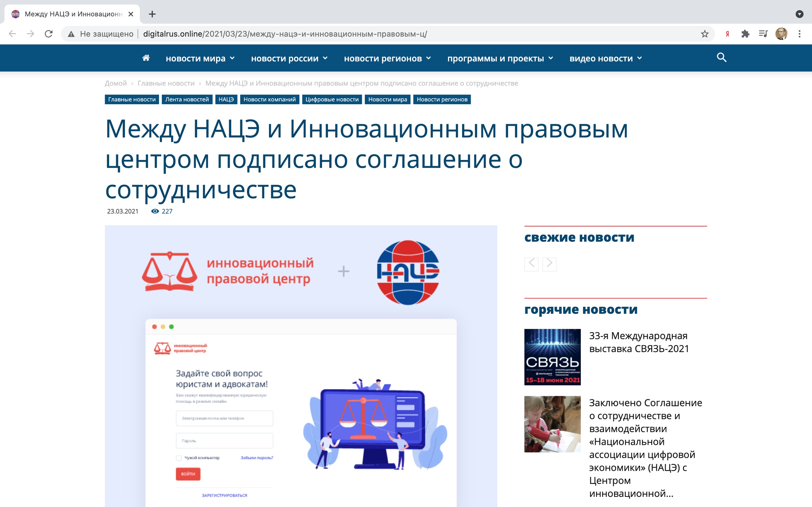Open the Chrome three-dot menu
812x507 pixels.
point(799,34)
